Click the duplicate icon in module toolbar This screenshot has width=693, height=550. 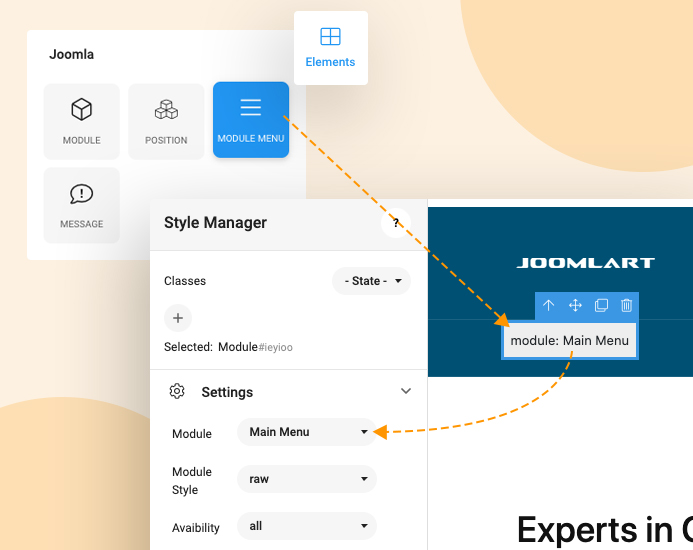click(x=601, y=305)
